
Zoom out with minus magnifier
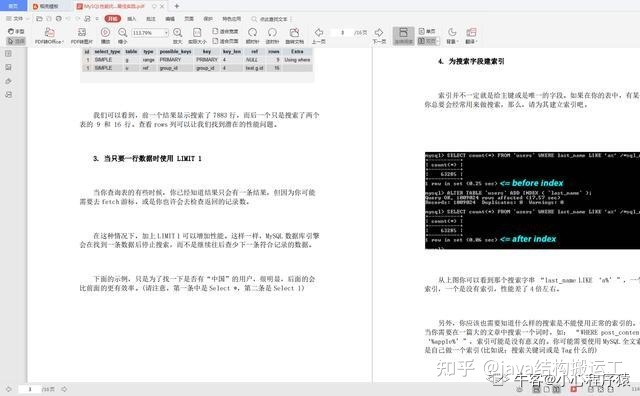[122, 36]
